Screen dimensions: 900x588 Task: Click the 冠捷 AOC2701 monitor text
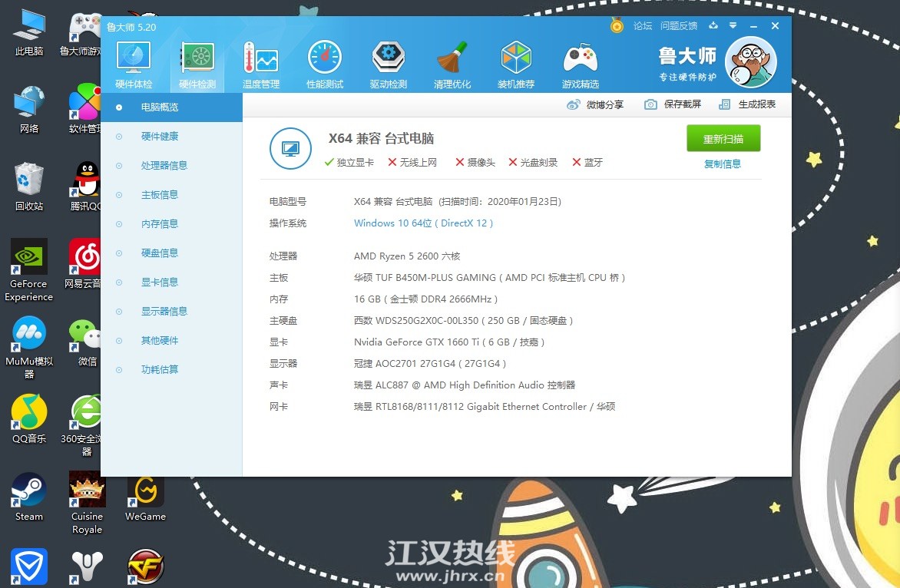click(x=430, y=364)
